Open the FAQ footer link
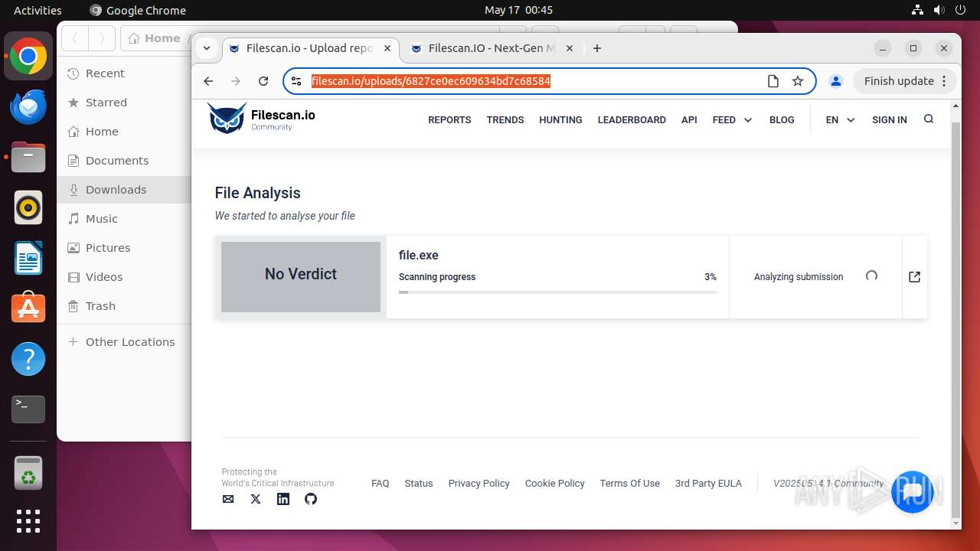The height and width of the screenshot is (551, 980). [381, 484]
